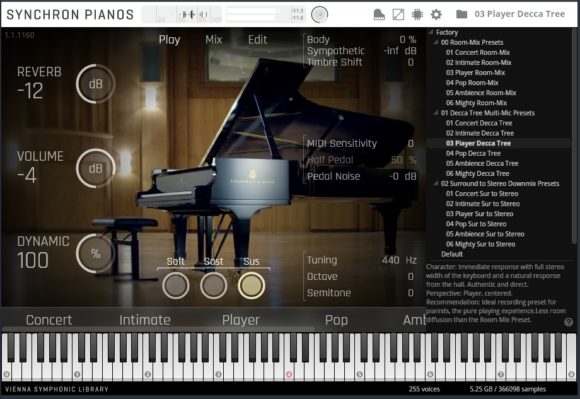The image size is (580, 399).
Task: Select the Concert preset button
Action: [49, 320]
